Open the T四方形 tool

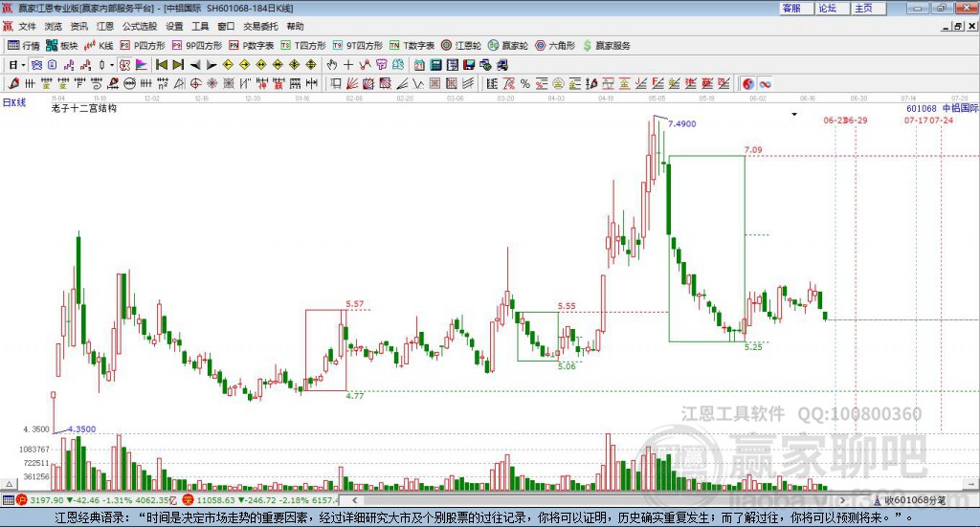point(303,46)
